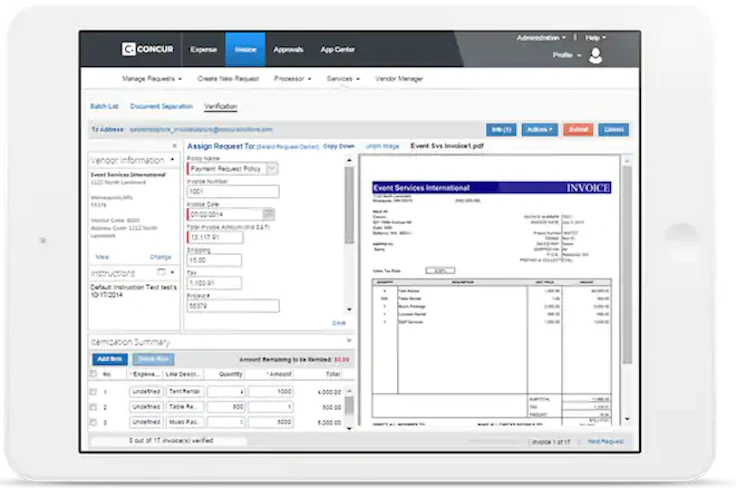Select the Invoice tab
Viewport: 736px width, 488px height.
tap(245, 49)
